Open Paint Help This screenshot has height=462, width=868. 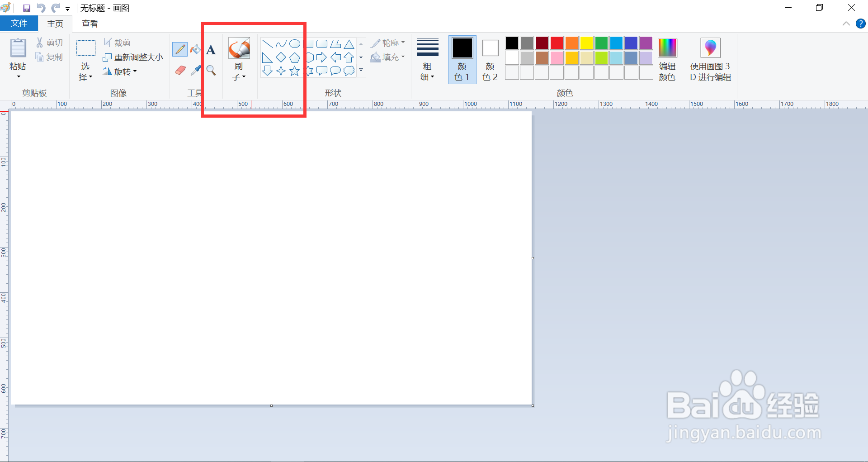coord(860,24)
